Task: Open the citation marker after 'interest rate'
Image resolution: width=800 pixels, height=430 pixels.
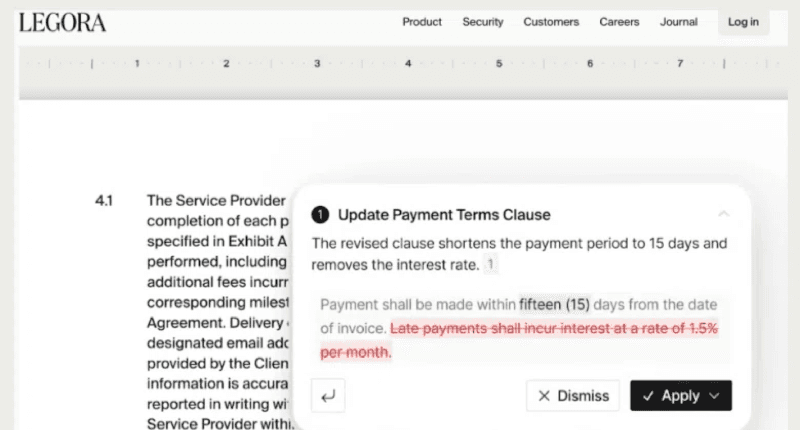Action: [x=490, y=265]
